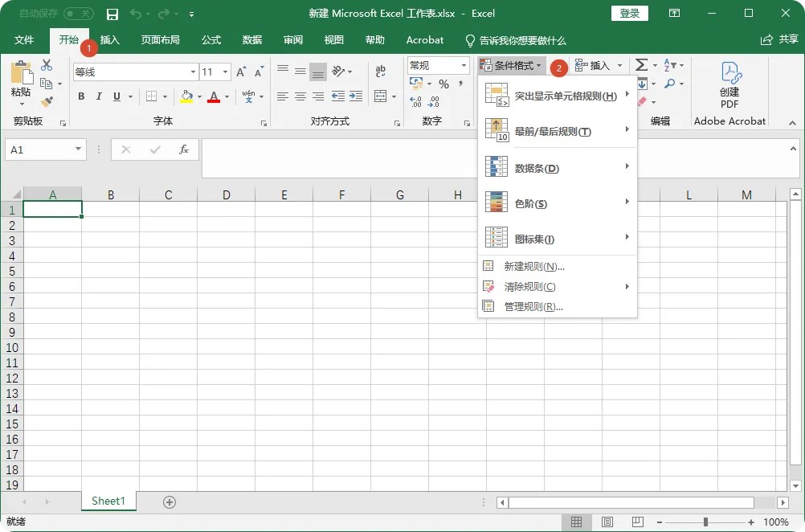This screenshot has height=532, width=805.
Task: Open Top/Bottom Rules submenu
Action: tap(558, 131)
